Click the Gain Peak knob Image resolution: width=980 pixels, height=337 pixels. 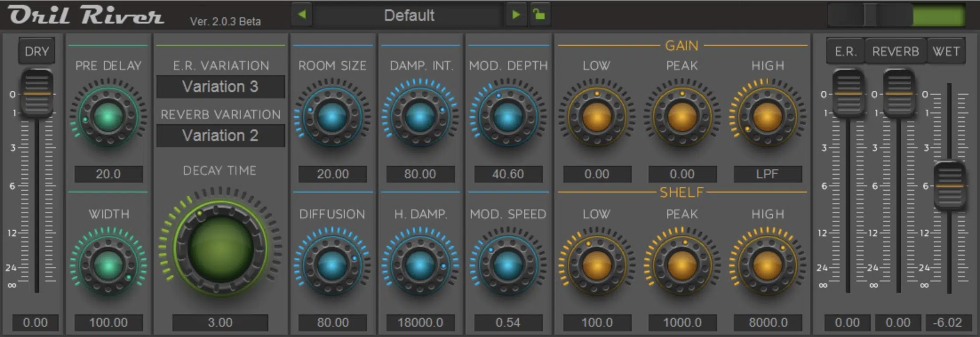click(682, 116)
